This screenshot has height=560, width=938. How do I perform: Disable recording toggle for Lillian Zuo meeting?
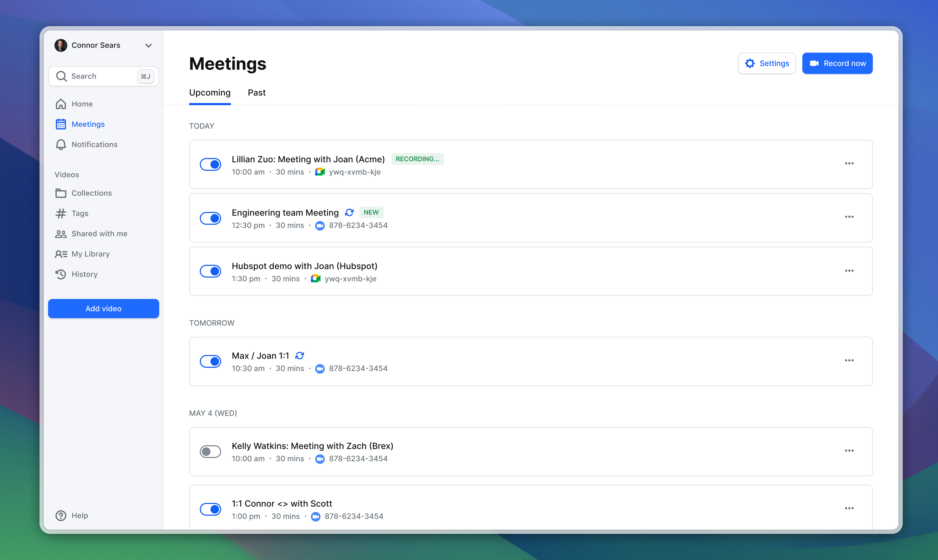point(210,164)
